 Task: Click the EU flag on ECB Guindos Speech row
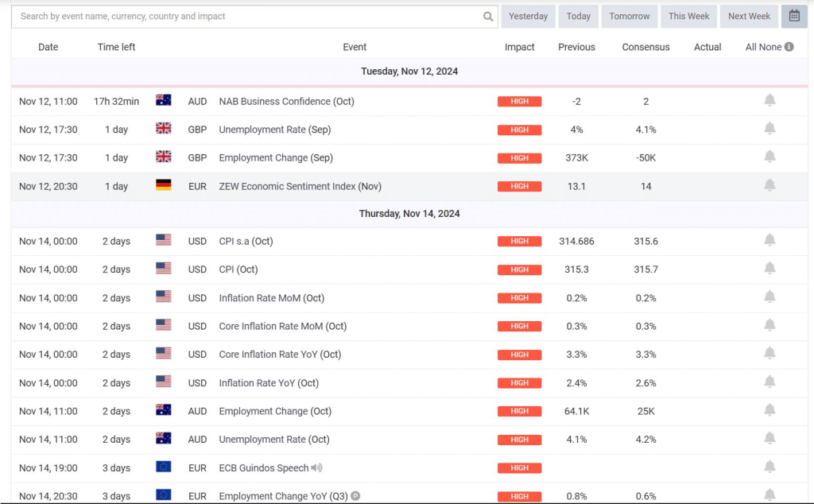(164, 467)
